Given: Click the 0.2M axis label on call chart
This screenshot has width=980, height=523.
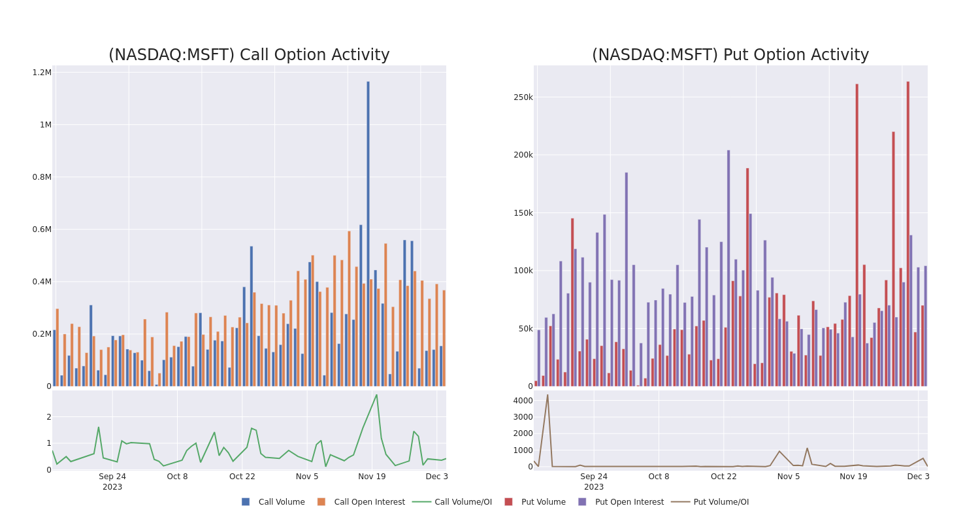Looking at the screenshot, I should click(42, 334).
